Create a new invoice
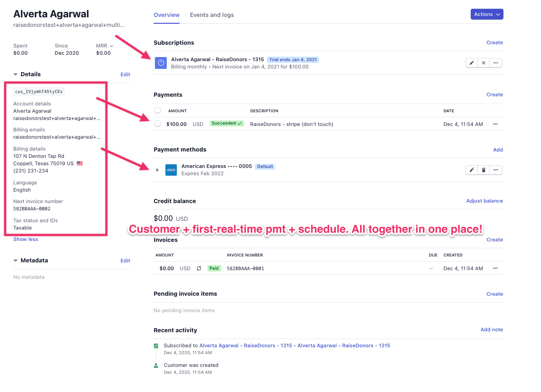Image resolution: width=541 pixels, height=392 pixels. [x=494, y=240]
